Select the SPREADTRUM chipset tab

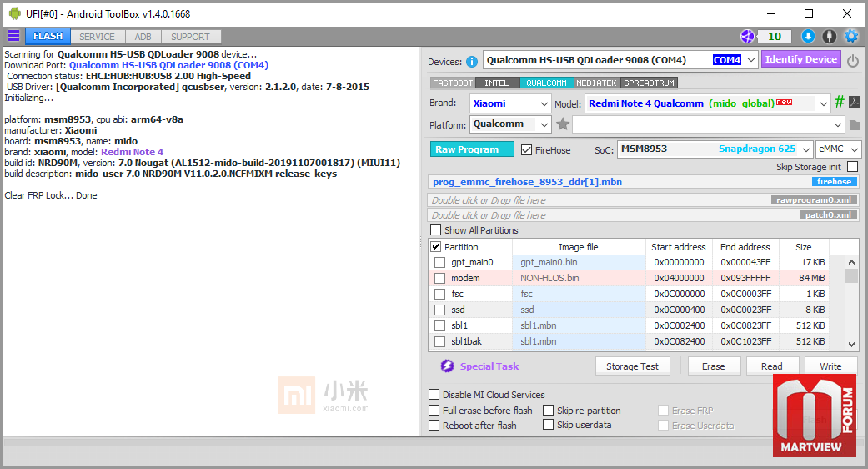[649, 83]
